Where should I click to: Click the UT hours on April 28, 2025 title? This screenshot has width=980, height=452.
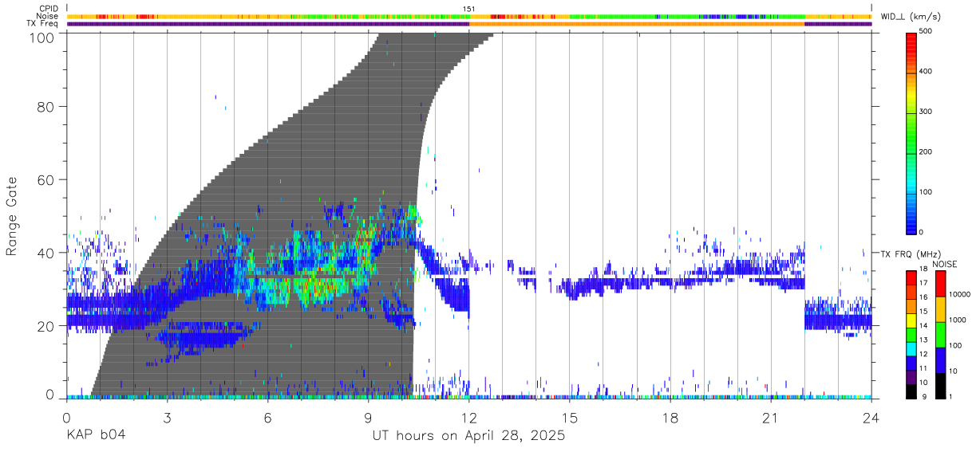click(469, 436)
